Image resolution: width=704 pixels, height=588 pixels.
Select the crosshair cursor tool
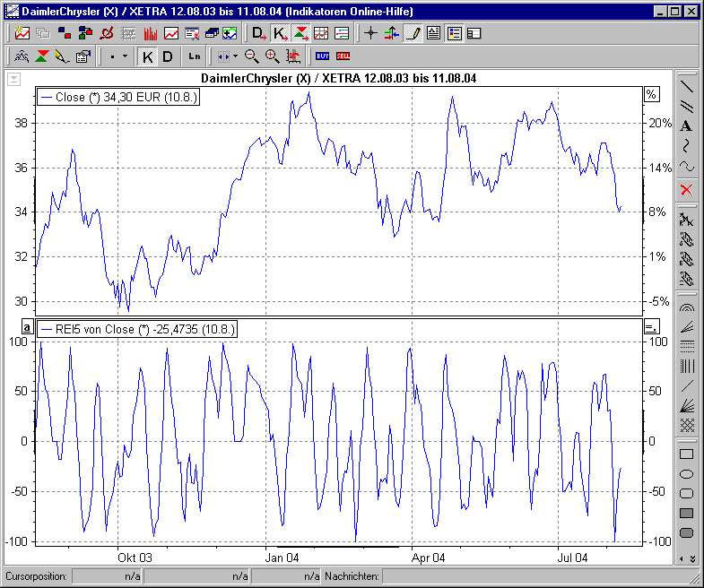click(370, 33)
